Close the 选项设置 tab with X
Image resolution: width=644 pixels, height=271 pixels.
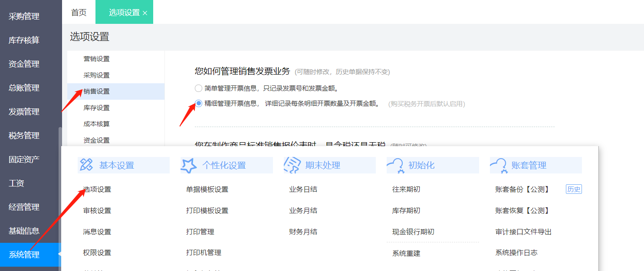pyautogui.click(x=145, y=13)
